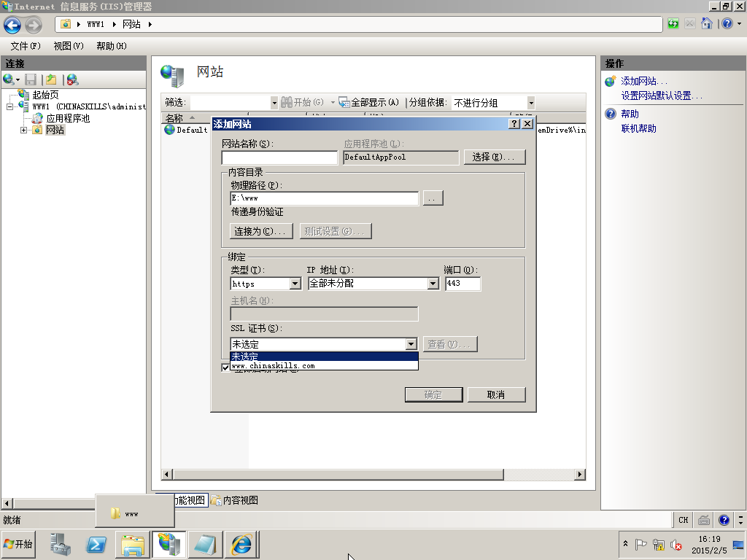Click 取消 to cancel the dialog
The image size is (747, 560).
pos(496,394)
